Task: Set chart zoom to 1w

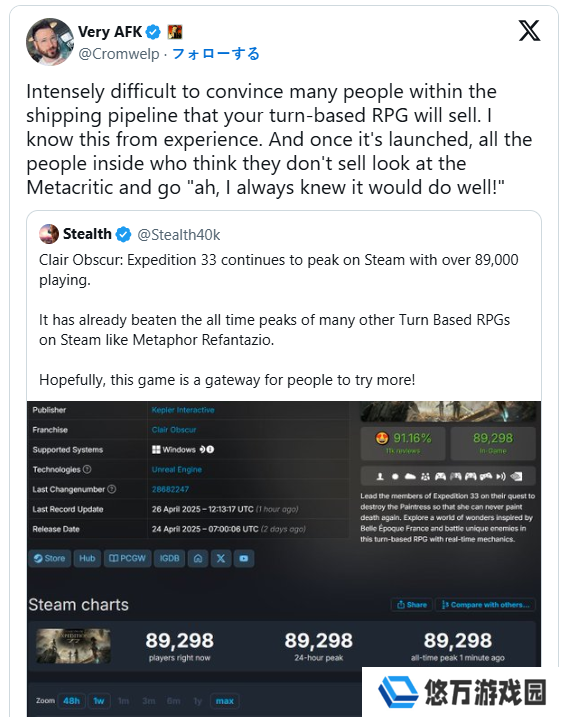Action: click(x=99, y=701)
